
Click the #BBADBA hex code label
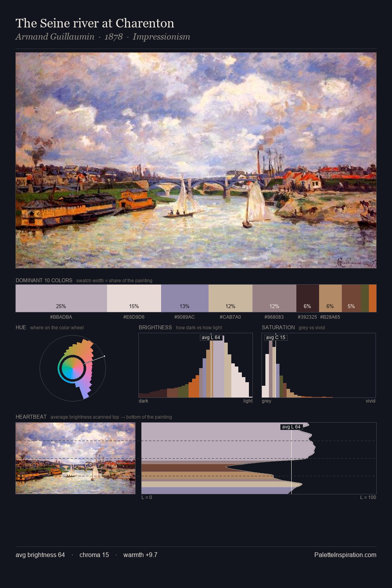61,317
